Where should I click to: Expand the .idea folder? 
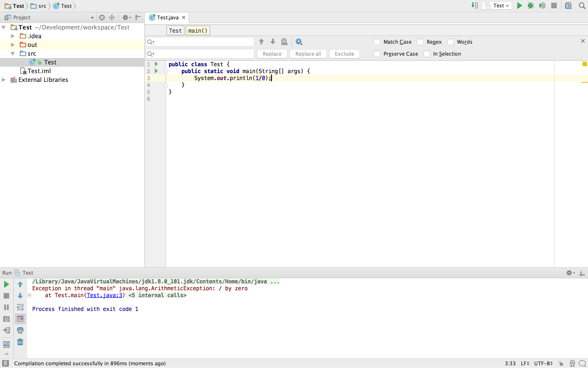13,36
